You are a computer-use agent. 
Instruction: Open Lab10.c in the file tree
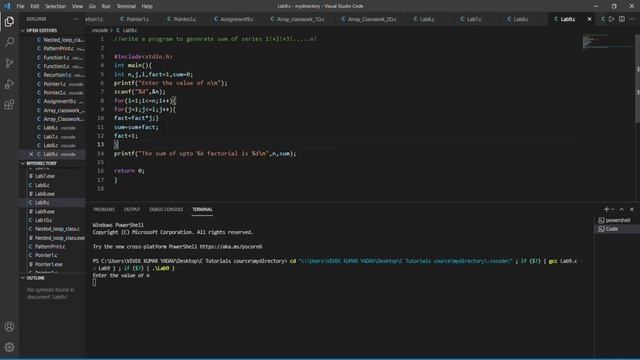[53, 220]
